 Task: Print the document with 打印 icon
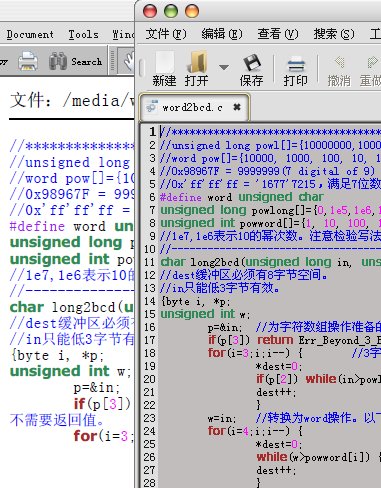(x=296, y=63)
